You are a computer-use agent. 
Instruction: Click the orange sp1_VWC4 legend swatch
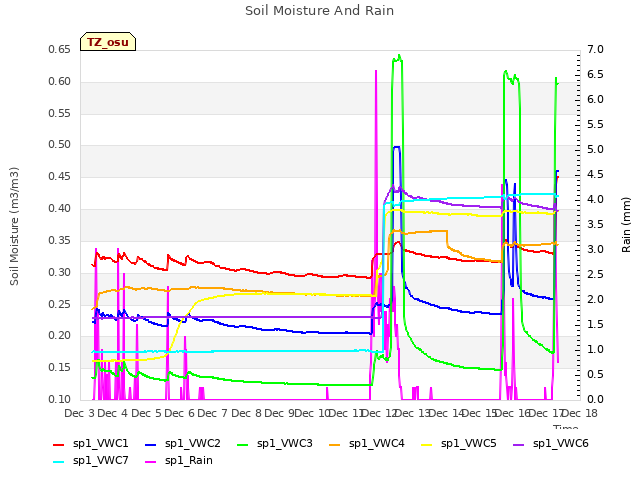coord(335,444)
